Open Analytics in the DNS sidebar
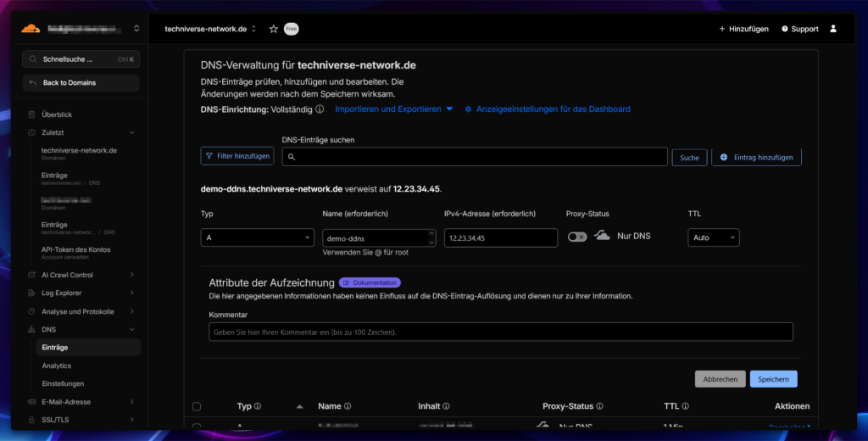868x441 pixels. click(x=57, y=366)
